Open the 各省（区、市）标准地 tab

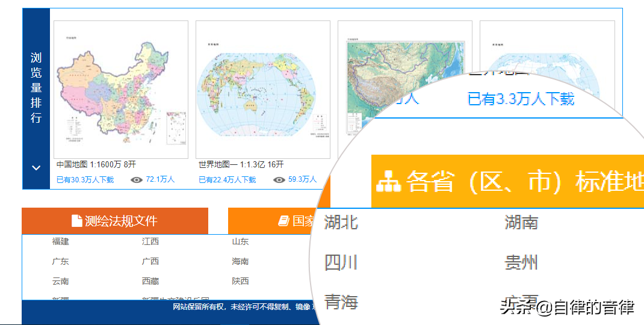pyautogui.click(x=507, y=181)
